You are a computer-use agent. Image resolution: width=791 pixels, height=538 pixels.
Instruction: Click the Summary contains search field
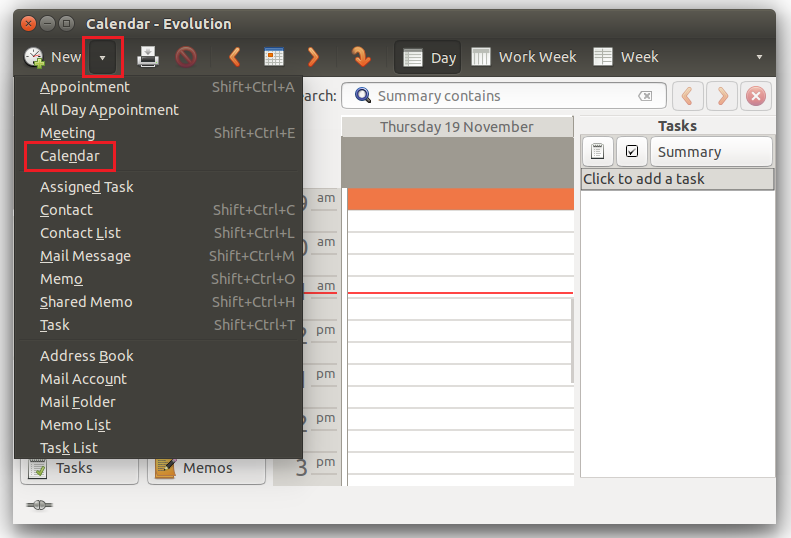click(x=503, y=96)
